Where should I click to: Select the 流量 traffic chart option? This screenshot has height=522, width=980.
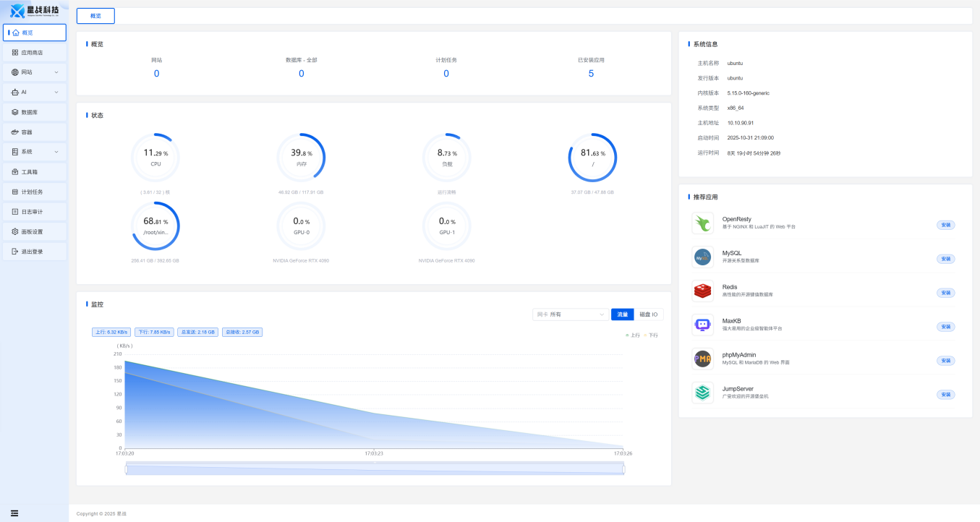[622, 315]
